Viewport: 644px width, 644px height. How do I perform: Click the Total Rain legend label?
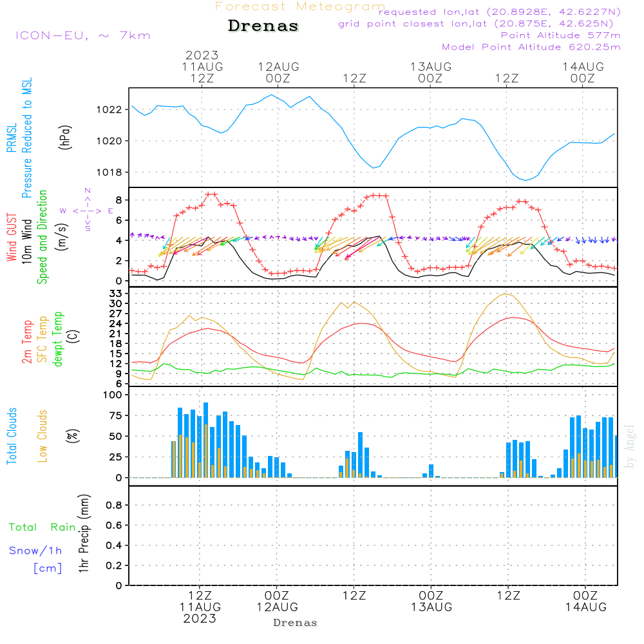43,527
